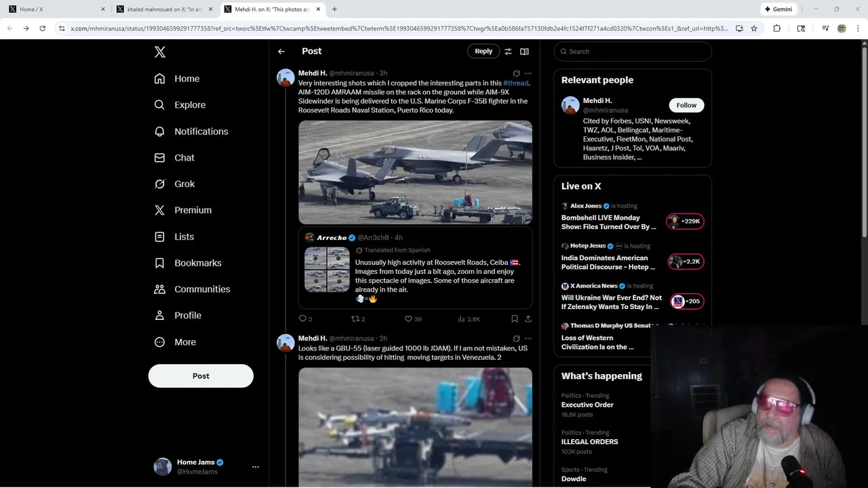Open Grok from the sidebar
The image size is (868, 488).
tap(174, 184)
